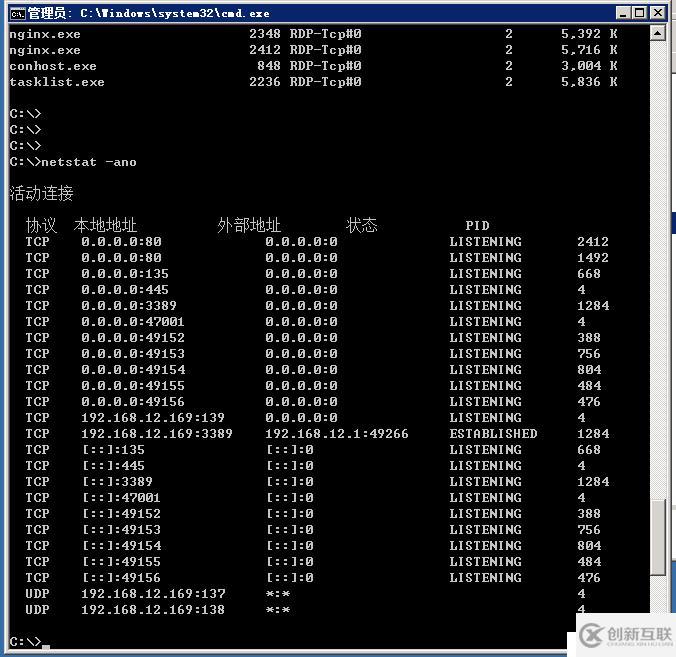
Task: Click local address '0.0.0.0:49153'
Action: coord(133,354)
